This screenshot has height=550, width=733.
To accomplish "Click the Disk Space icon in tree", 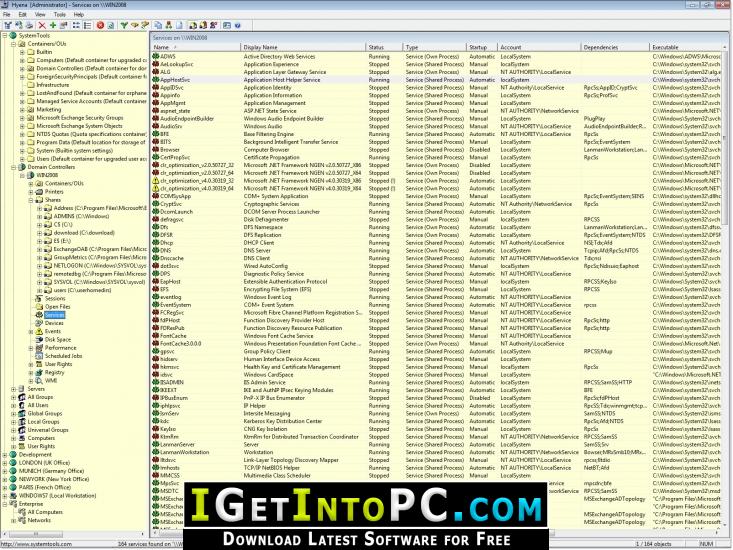I will [x=39, y=340].
